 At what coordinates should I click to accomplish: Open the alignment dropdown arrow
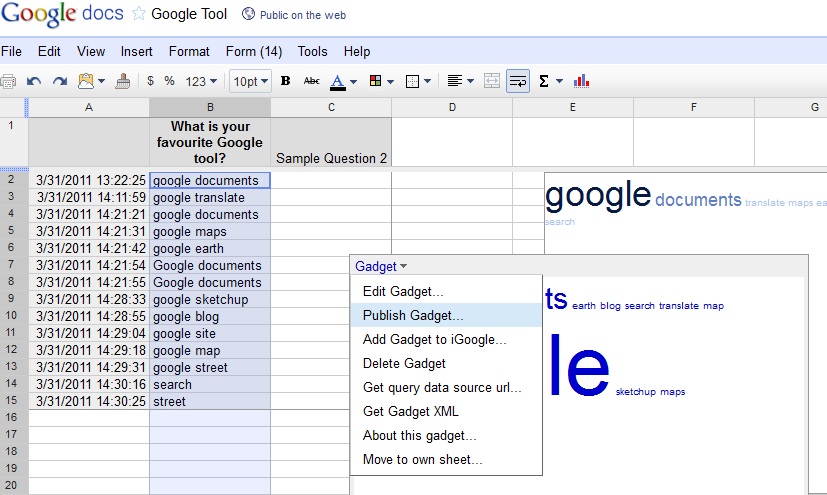coord(470,81)
